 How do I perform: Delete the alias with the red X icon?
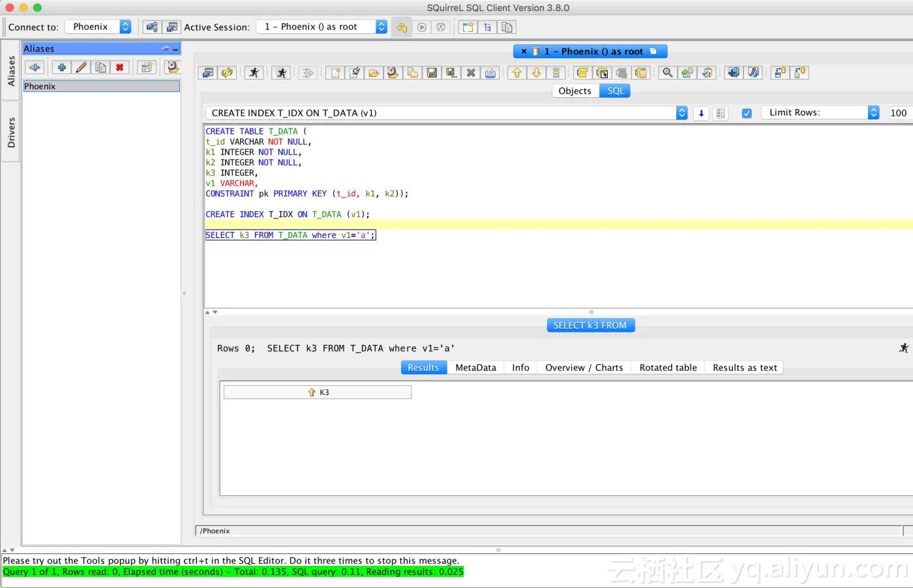click(119, 67)
